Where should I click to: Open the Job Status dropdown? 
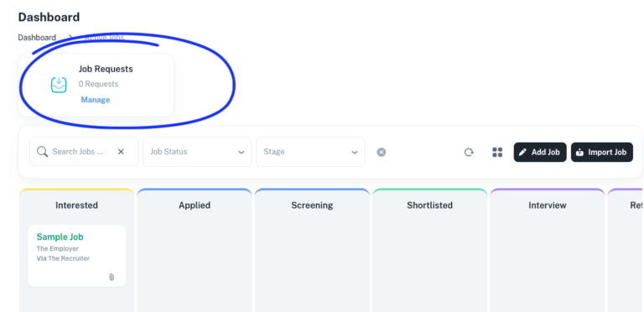click(197, 152)
